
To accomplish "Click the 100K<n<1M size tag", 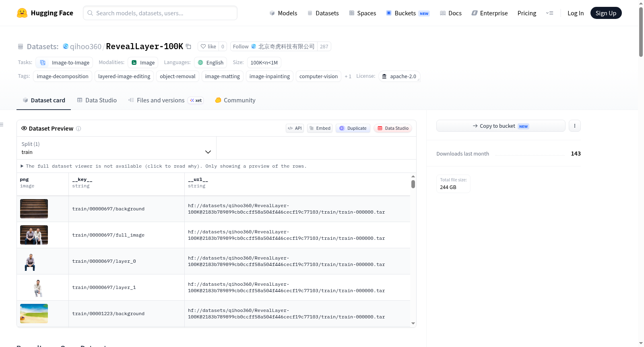I will [264, 62].
